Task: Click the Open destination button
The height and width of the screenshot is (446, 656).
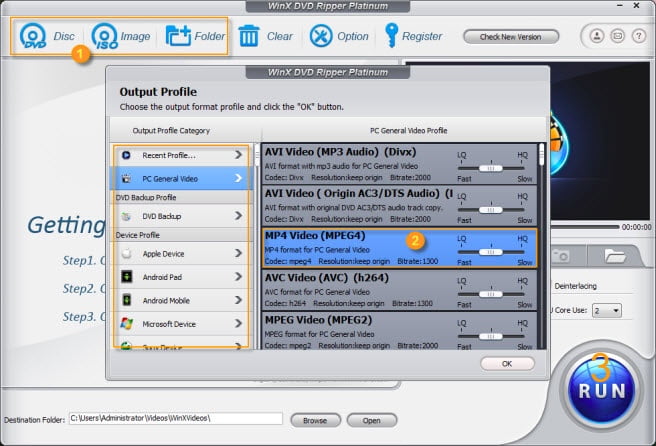Action: pos(372,420)
